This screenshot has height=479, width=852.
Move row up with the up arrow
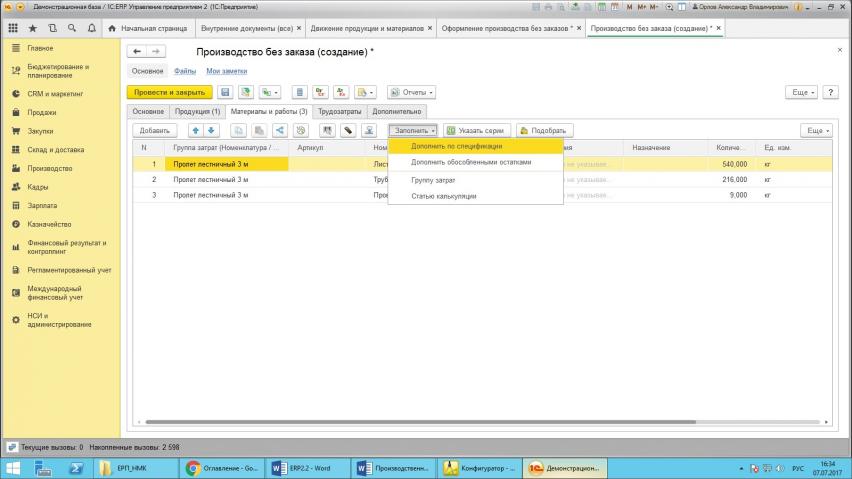click(x=196, y=130)
